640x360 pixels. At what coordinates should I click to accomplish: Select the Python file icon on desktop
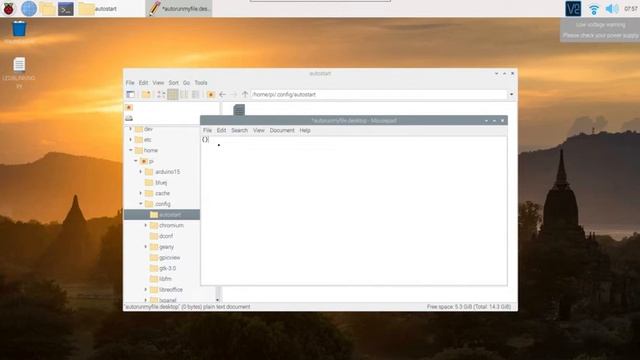19,64
